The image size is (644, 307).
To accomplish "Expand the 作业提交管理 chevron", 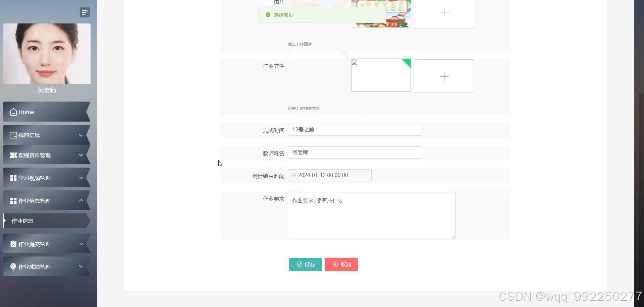I will click(x=81, y=244).
